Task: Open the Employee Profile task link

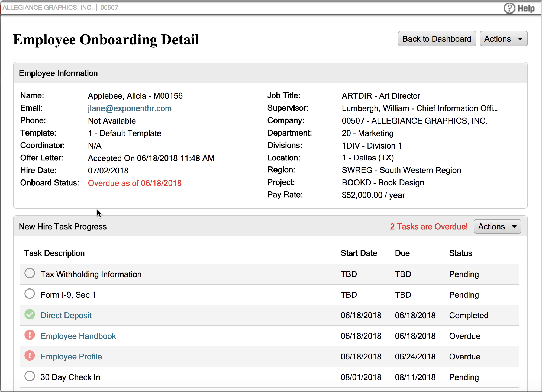Action: tap(71, 357)
